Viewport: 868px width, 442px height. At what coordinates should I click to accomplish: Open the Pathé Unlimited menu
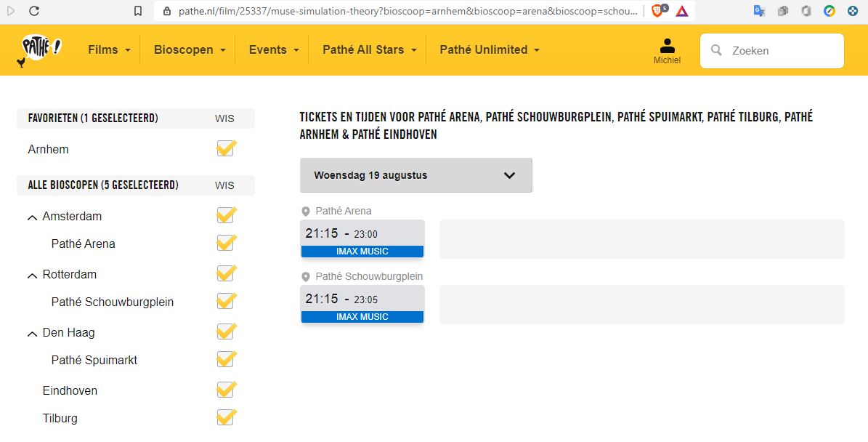(490, 49)
